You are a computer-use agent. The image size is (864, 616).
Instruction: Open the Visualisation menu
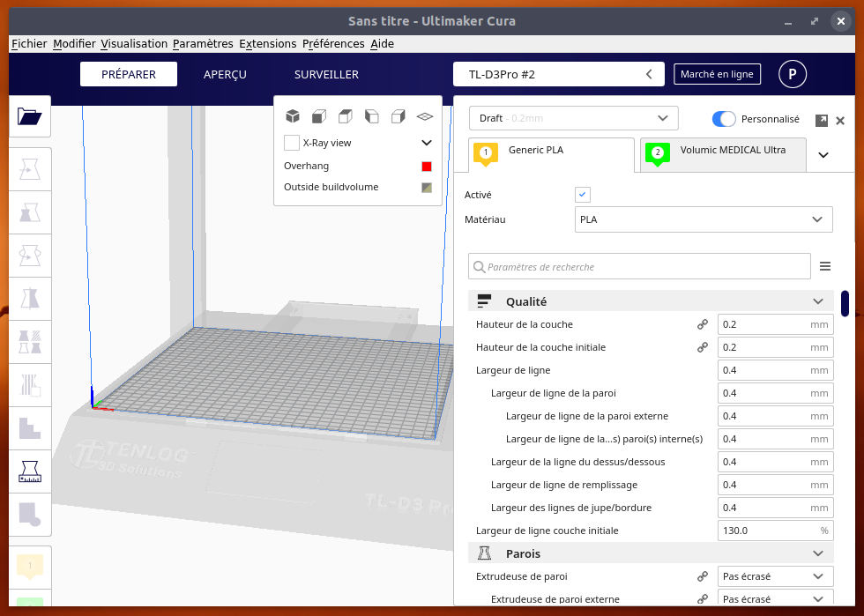point(134,43)
